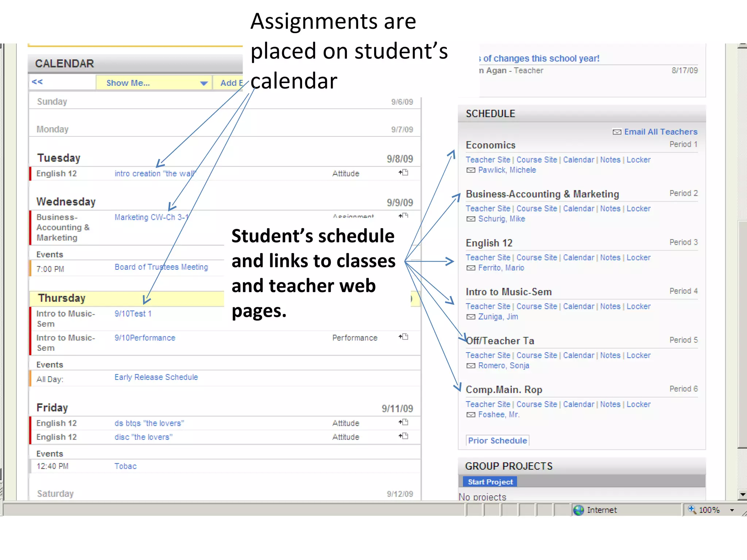
Task: Click the Email All Teachers envelope icon
Action: 617,132
